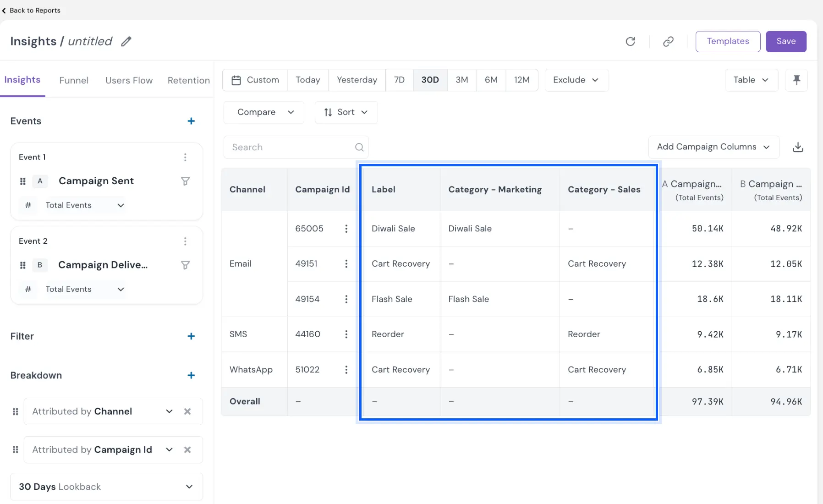
Task: Open options for campaign 44160
Action: tap(346, 334)
